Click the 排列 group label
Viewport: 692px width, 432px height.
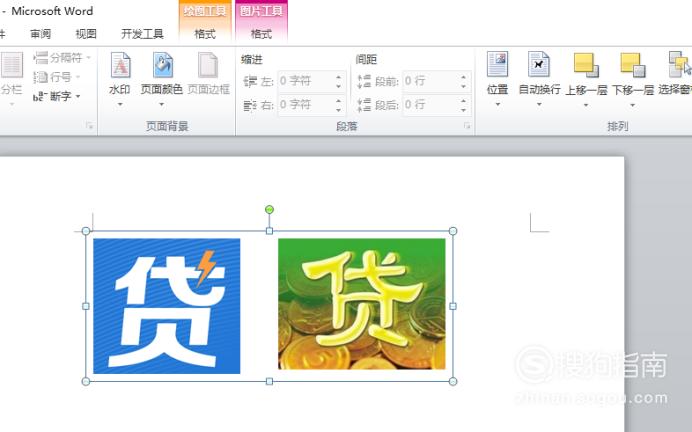pos(617,127)
